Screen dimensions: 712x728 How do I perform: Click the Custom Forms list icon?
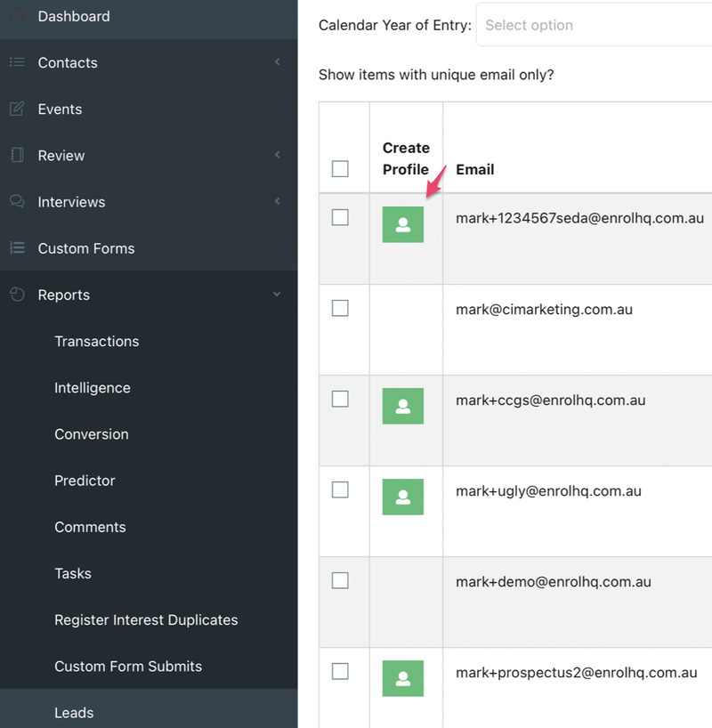point(17,248)
